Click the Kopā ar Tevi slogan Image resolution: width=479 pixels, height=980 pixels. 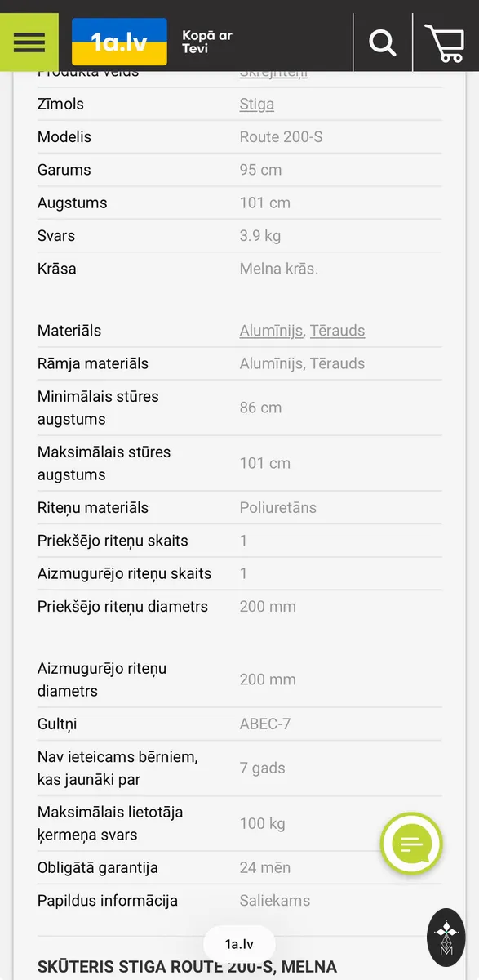pyautogui.click(x=207, y=42)
